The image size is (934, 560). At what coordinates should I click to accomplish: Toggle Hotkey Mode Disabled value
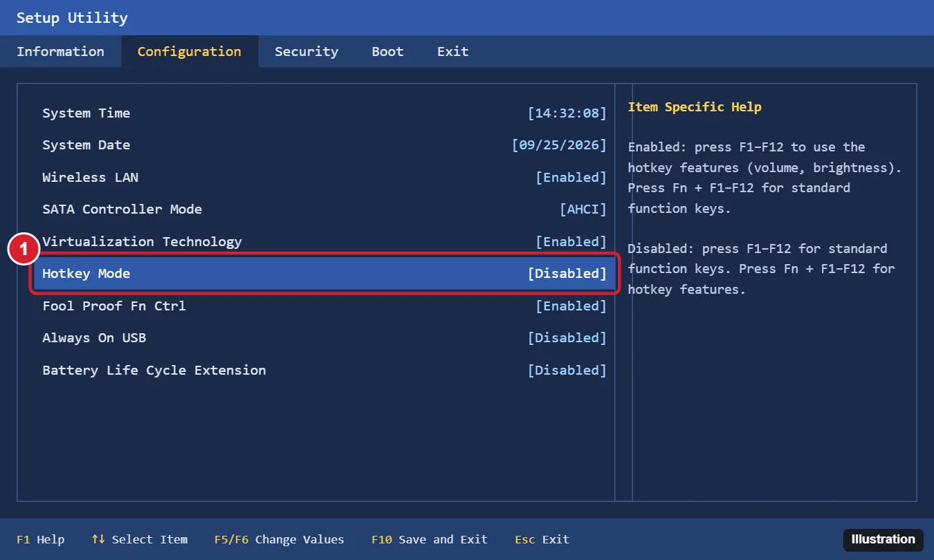[567, 274]
